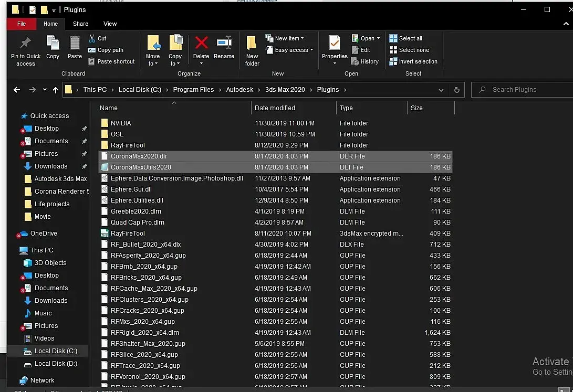Screen dimensions: 573x392
Task: Click Paste shortcut
Action: [112, 61]
